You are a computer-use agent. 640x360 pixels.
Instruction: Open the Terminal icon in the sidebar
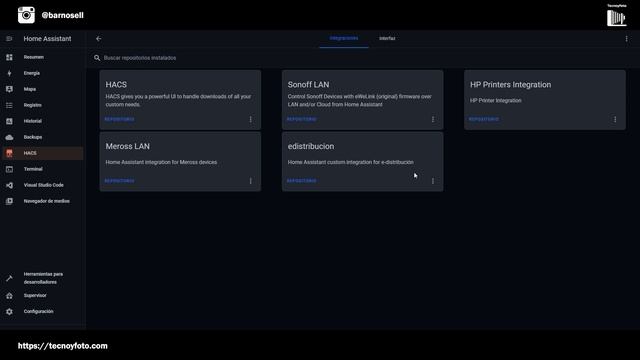(9, 169)
